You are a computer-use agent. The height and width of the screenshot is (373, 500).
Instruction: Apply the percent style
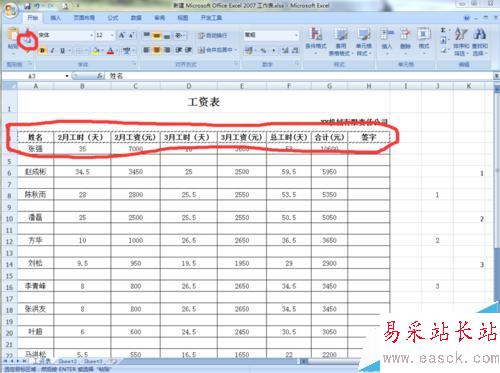pos(263,51)
